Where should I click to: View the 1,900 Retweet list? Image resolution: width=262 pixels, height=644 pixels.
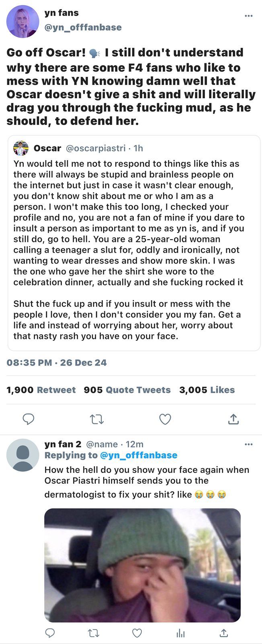click(x=41, y=390)
